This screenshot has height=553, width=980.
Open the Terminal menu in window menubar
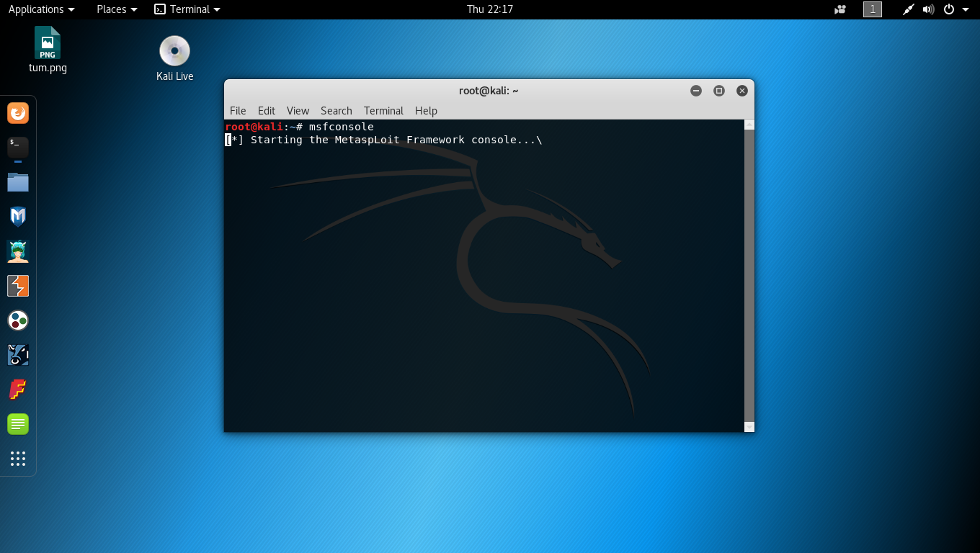(383, 110)
